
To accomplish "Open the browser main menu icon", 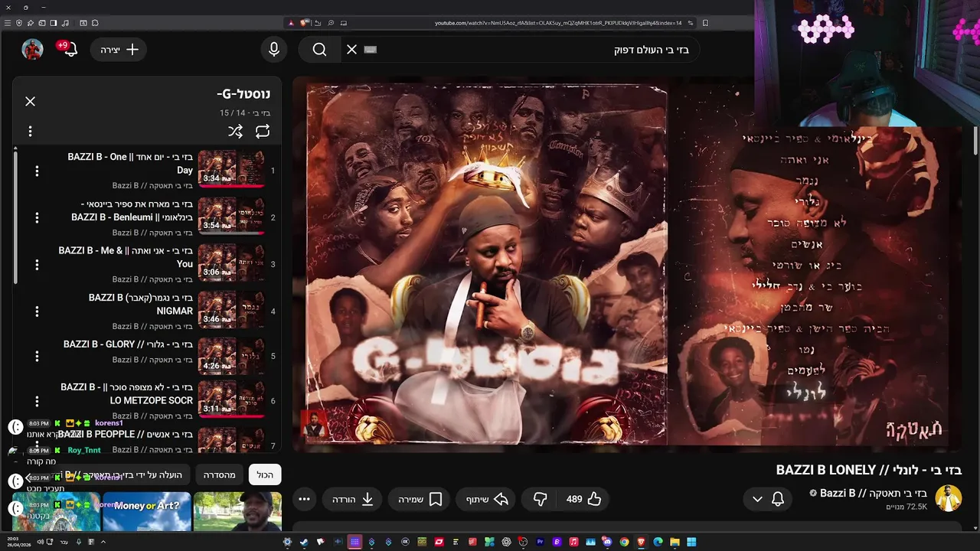I will (8, 23).
